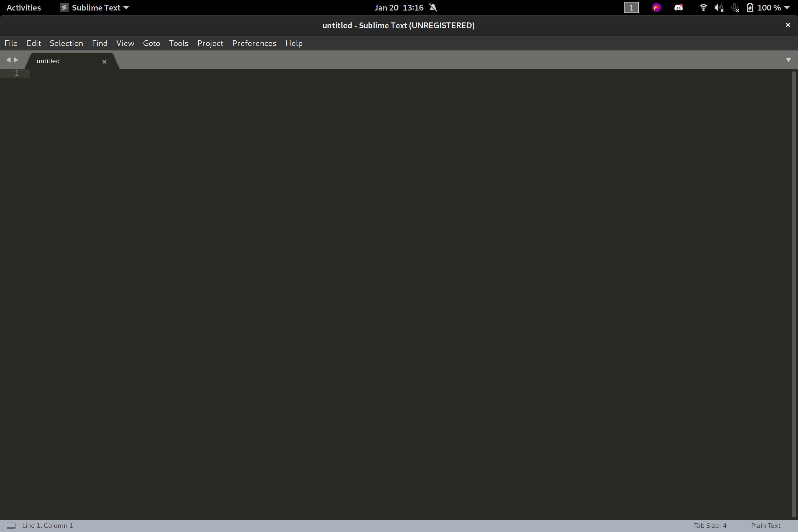Image resolution: width=798 pixels, height=532 pixels.
Task: Unmute the system volume
Action: click(718, 7)
